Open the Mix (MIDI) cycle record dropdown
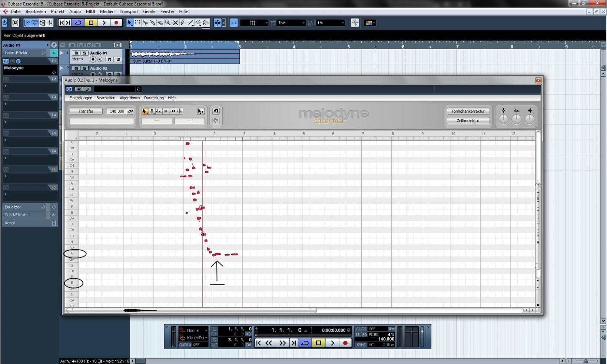The height and width of the screenshot is (364, 607). [x=193, y=337]
